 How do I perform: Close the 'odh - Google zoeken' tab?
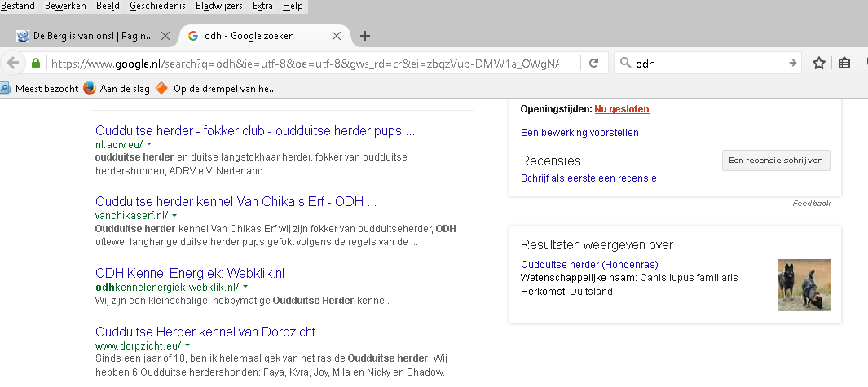(x=337, y=36)
